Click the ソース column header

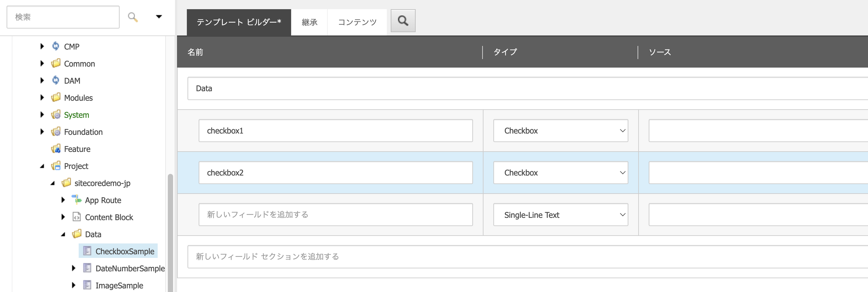pyautogui.click(x=660, y=52)
